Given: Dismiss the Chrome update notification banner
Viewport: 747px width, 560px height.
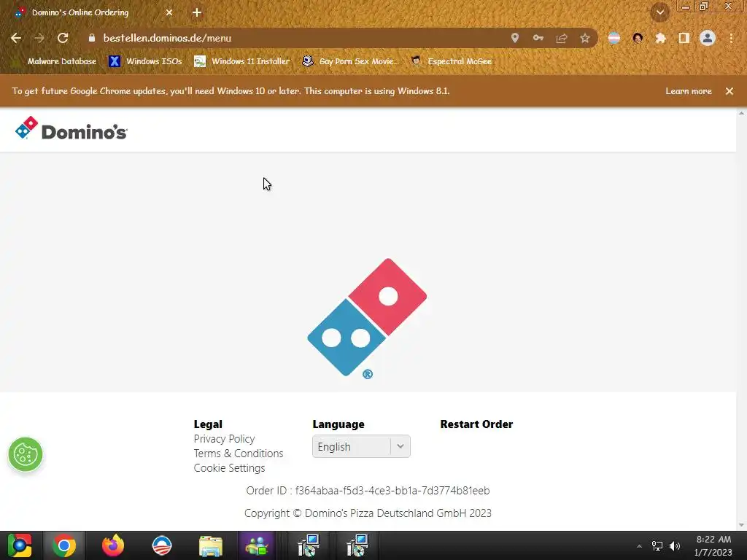Looking at the screenshot, I should pyautogui.click(x=729, y=91).
